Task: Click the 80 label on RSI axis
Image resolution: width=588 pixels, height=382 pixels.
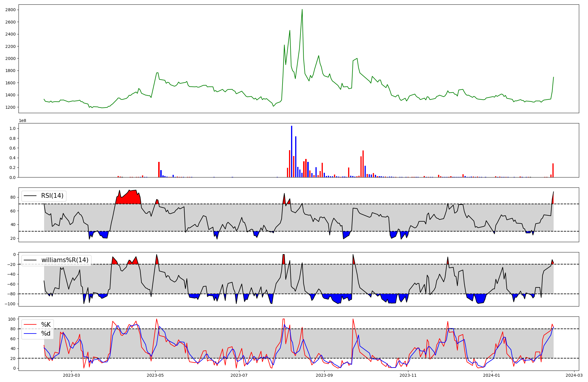Action: (x=14, y=197)
